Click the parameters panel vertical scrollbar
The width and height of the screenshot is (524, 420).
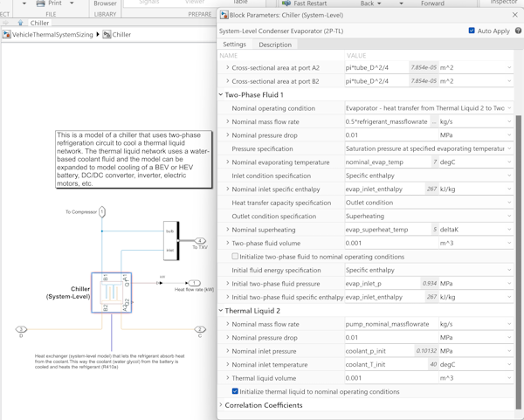(x=519, y=262)
